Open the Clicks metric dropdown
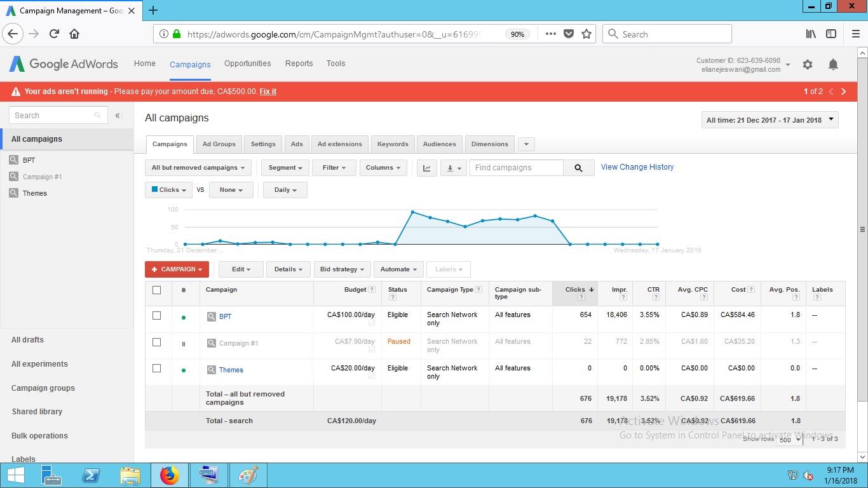Screen dimensions: 868x488 click(x=168, y=190)
